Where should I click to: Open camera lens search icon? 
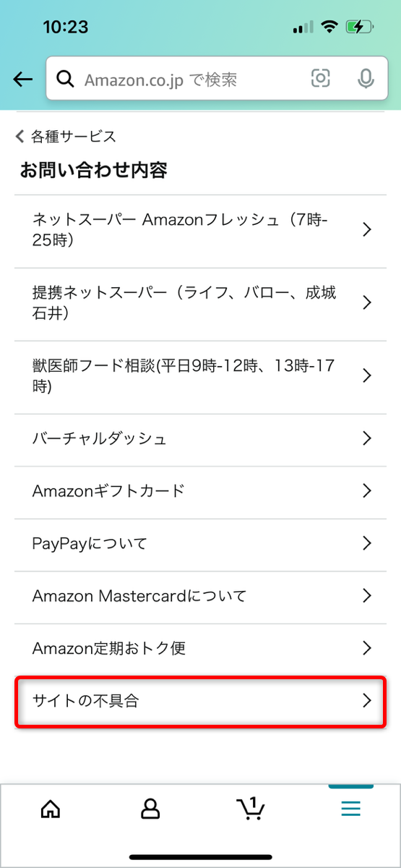[x=321, y=79]
